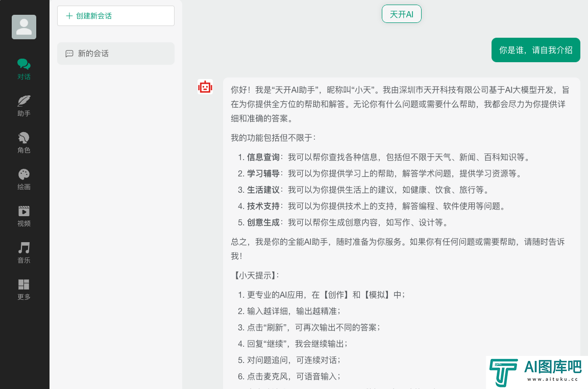Click the tip about 点击“刷新”
The width and height of the screenshot is (588, 389).
coord(314,328)
